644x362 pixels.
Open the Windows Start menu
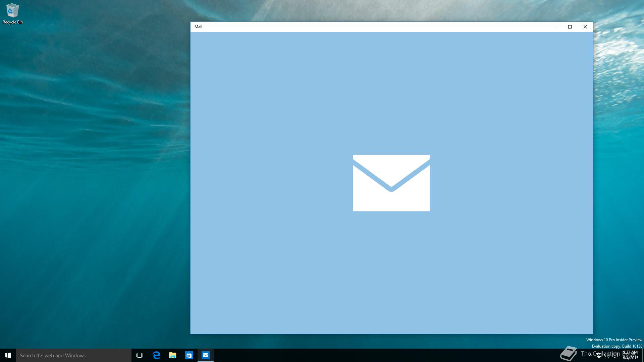tap(8, 355)
